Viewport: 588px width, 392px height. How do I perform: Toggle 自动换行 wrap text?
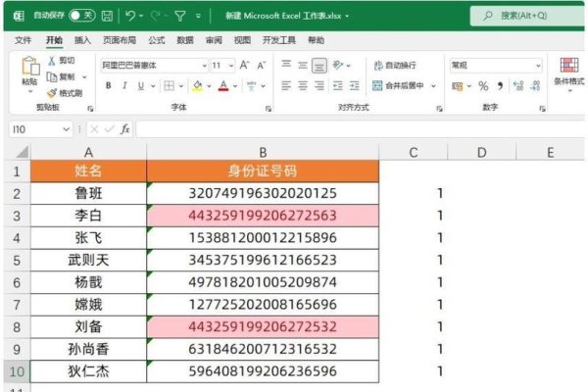(395, 66)
